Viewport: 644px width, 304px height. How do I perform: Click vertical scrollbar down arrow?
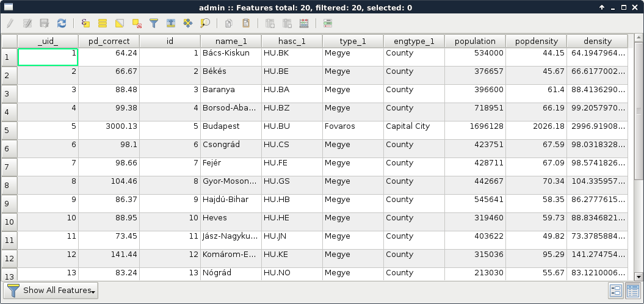[639, 277]
